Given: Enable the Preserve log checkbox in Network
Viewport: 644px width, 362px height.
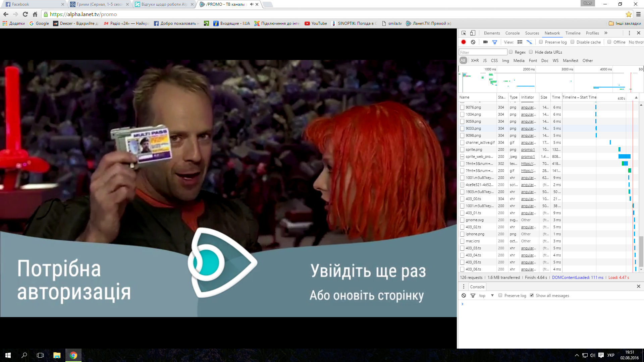Looking at the screenshot, I should 541,42.
